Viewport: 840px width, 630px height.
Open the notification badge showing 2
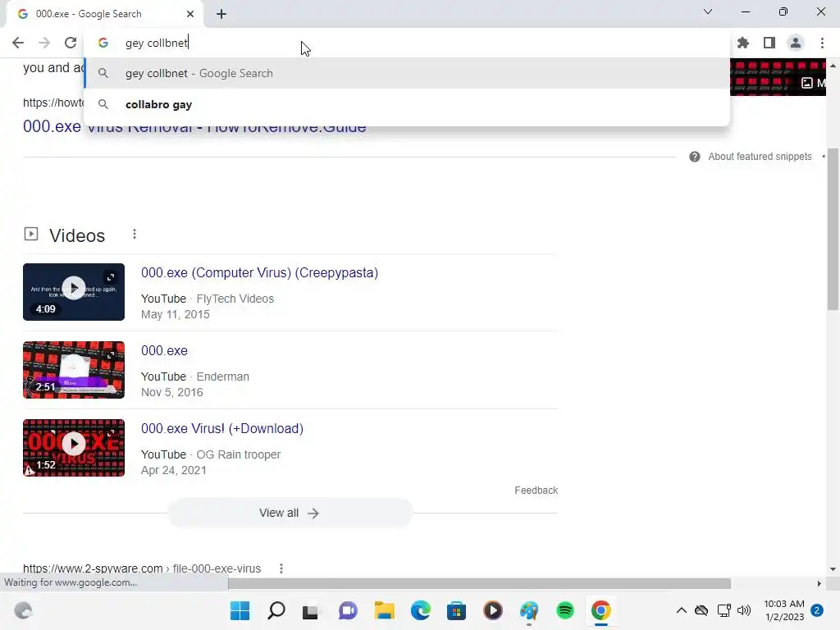817,610
